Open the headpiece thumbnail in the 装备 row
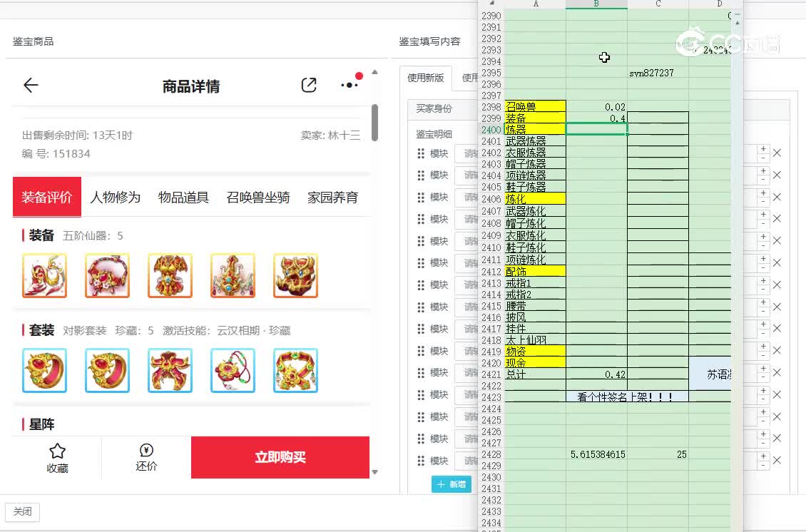Viewport: 806px width, 532px height. [x=233, y=275]
